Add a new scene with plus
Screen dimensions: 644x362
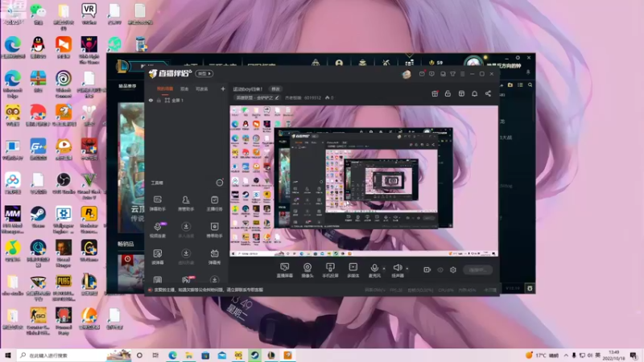223,88
